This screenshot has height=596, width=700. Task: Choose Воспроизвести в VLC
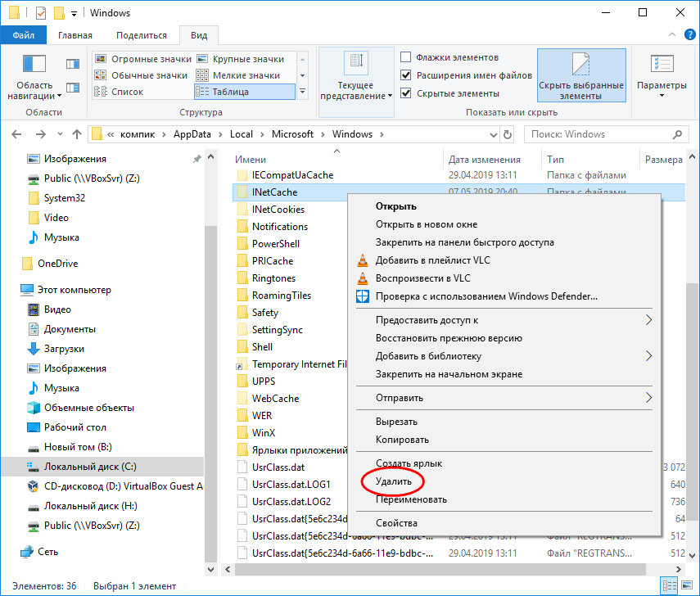[x=504, y=278]
